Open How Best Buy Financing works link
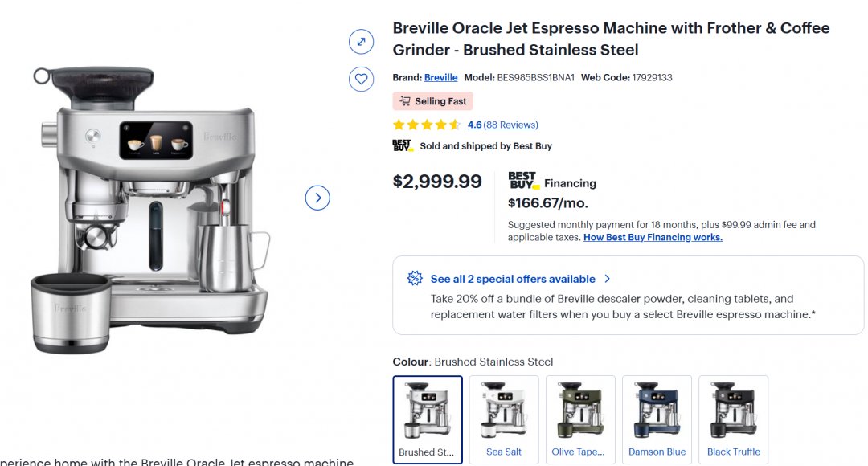This screenshot has width=868, height=466. pos(653,238)
